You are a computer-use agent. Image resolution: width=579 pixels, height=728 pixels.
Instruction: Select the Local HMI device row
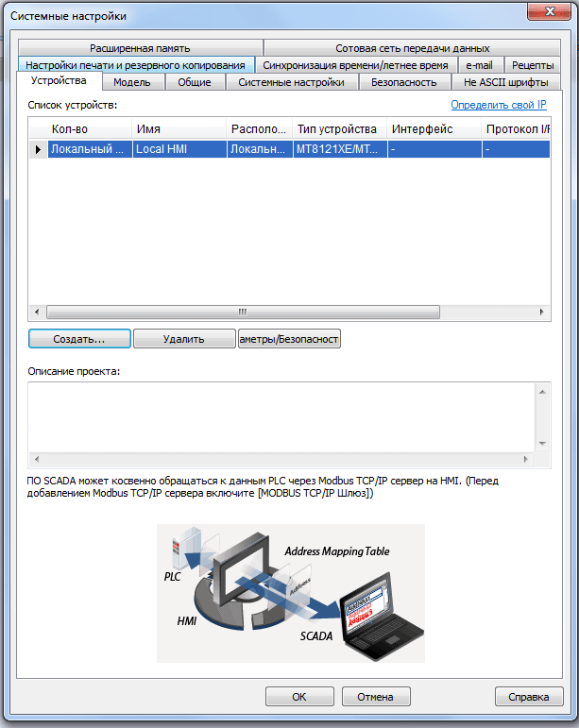[x=179, y=149]
